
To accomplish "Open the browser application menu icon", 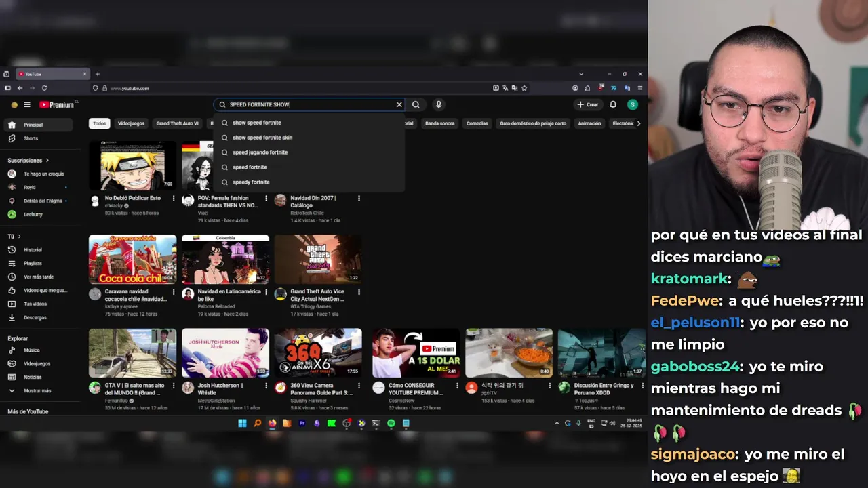I will (639, 88).
